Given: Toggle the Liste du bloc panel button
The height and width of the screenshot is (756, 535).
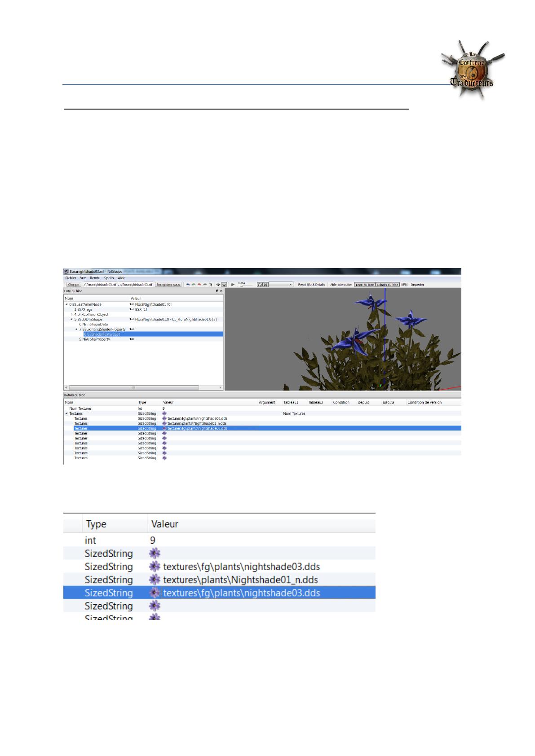Looking at the screenshot, I should click(x=364, y=285).
